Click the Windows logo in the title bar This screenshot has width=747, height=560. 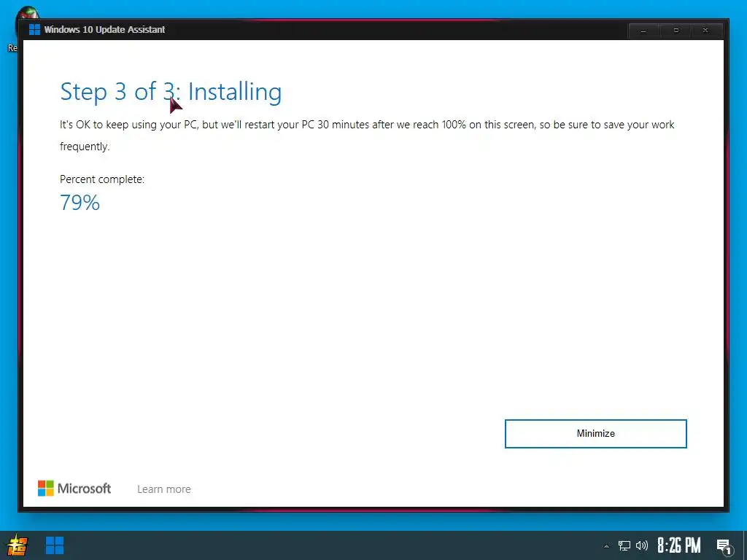click(x=34, y=29)
